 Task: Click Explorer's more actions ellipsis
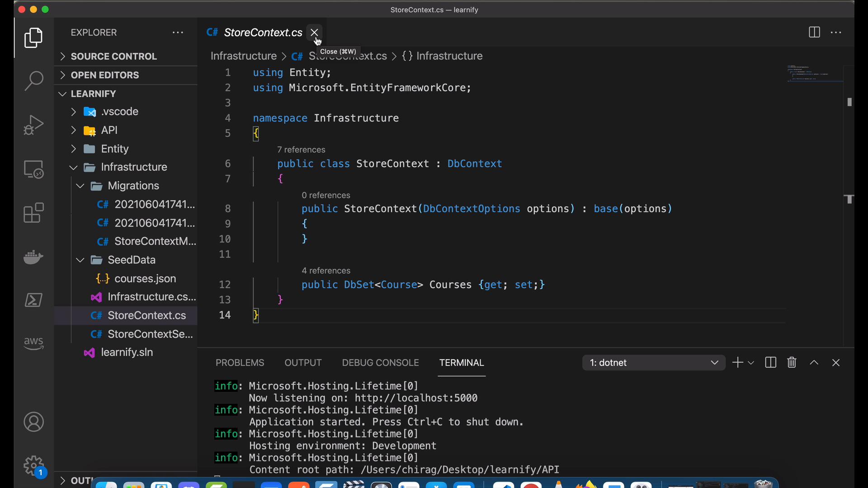tap(178, 33)
